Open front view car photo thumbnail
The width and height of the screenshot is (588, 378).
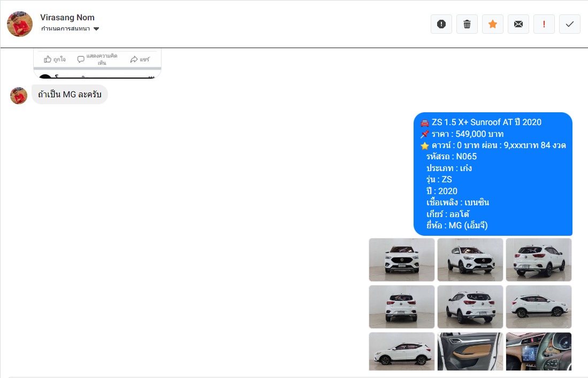tap(402, 260)
